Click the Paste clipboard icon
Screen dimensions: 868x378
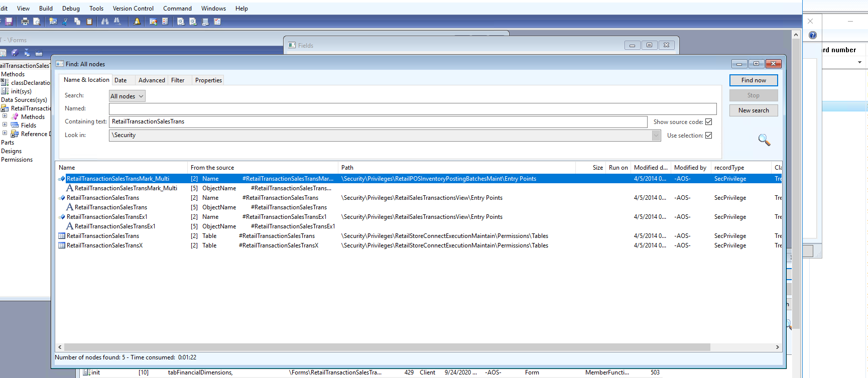(x=89, y=22)
